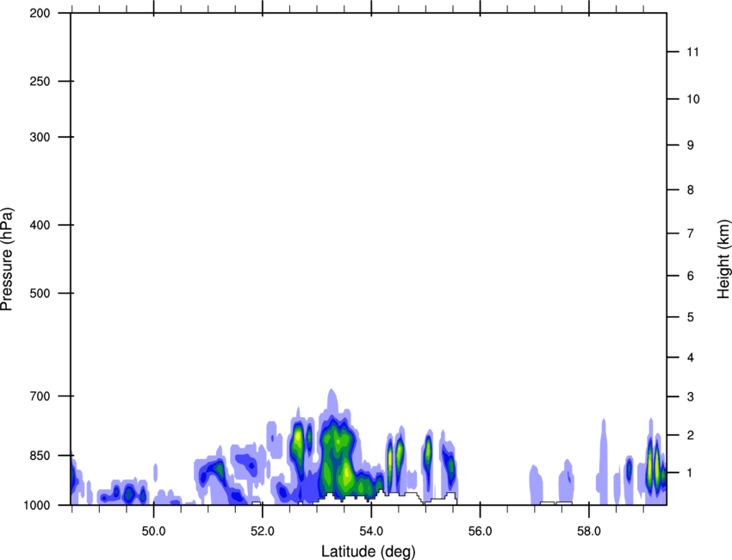Click the 'Pressure (hPa)' axis title
732x560 pixels.
(x=7, y=259)
